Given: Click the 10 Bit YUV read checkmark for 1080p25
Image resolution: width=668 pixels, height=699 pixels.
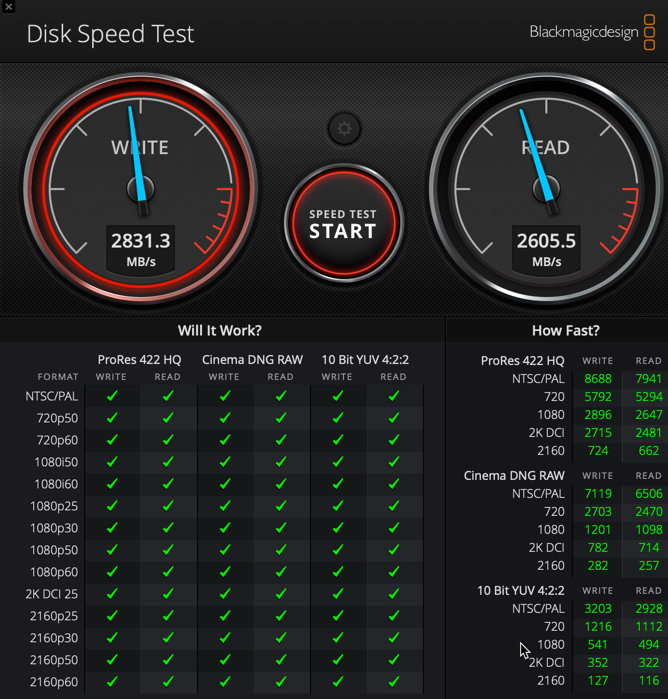Looking at the screenshot, I should [394, 506].
